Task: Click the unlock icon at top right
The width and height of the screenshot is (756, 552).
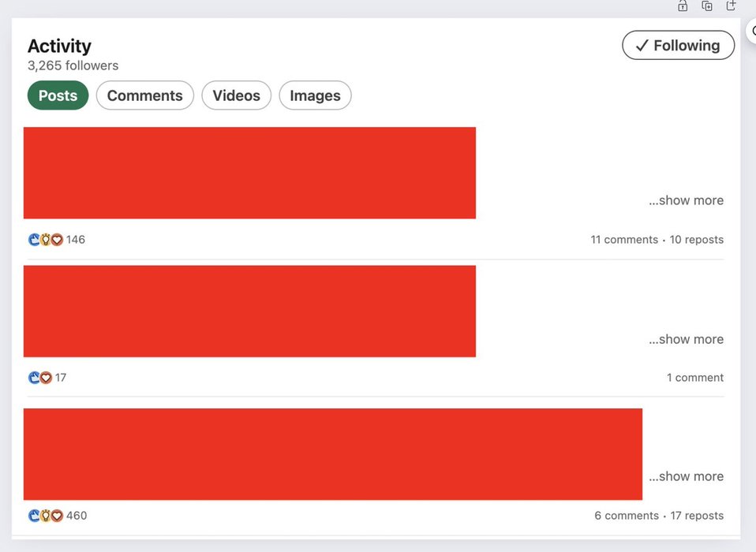Action: click(x=683, y=6)
